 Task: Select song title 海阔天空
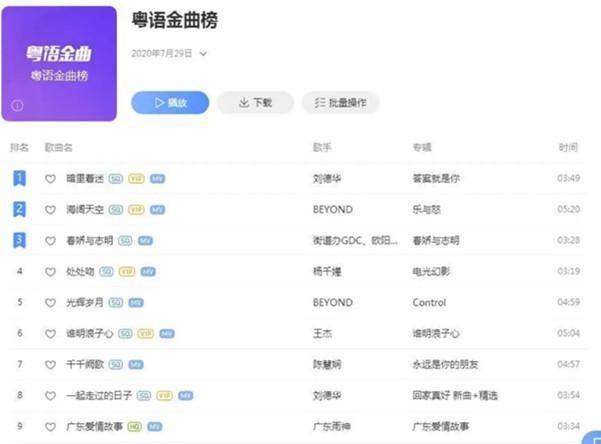click(85, 210)
